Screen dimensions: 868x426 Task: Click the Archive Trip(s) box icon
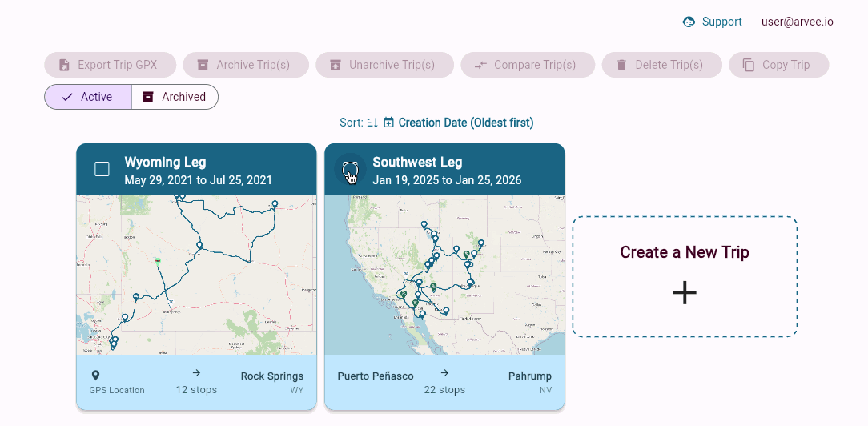(x=203, y=66)
